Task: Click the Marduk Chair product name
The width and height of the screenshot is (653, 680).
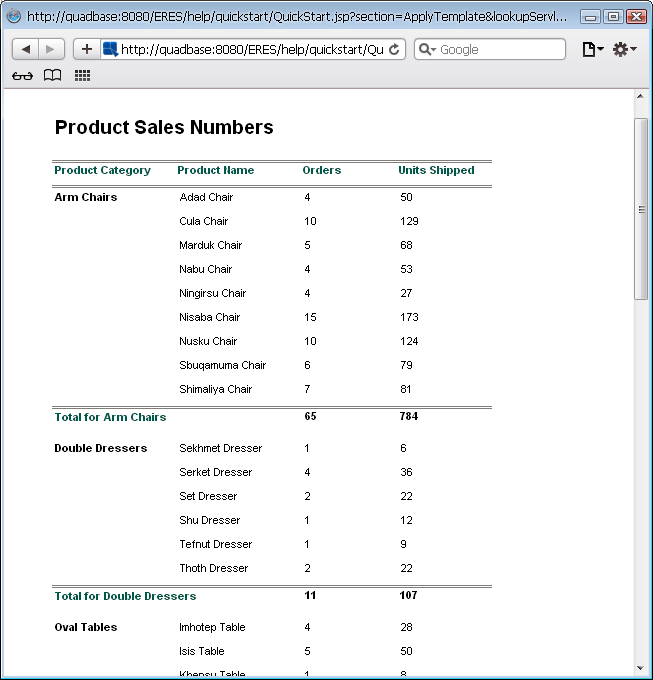Action: 210,245
